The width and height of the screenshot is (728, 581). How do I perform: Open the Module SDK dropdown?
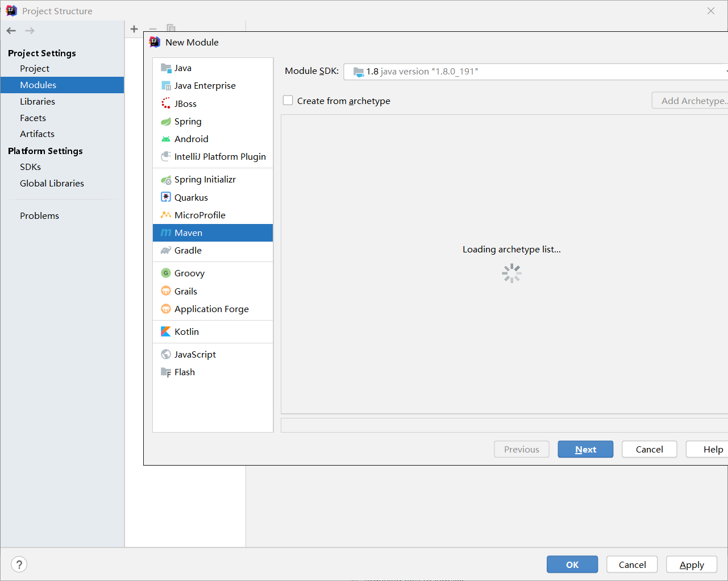point(536,72)
